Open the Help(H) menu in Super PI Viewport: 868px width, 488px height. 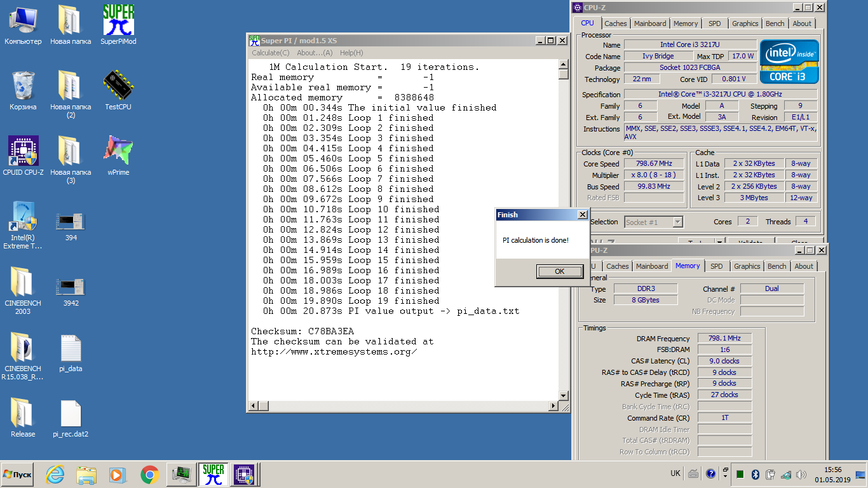click(x=351, y=53)
